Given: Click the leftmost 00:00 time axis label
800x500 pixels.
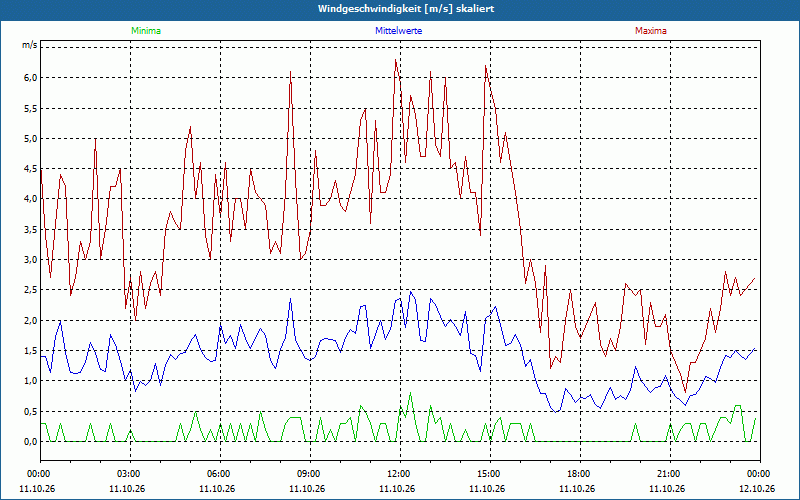Looking at the screenshot, I should tap(37, 474).
